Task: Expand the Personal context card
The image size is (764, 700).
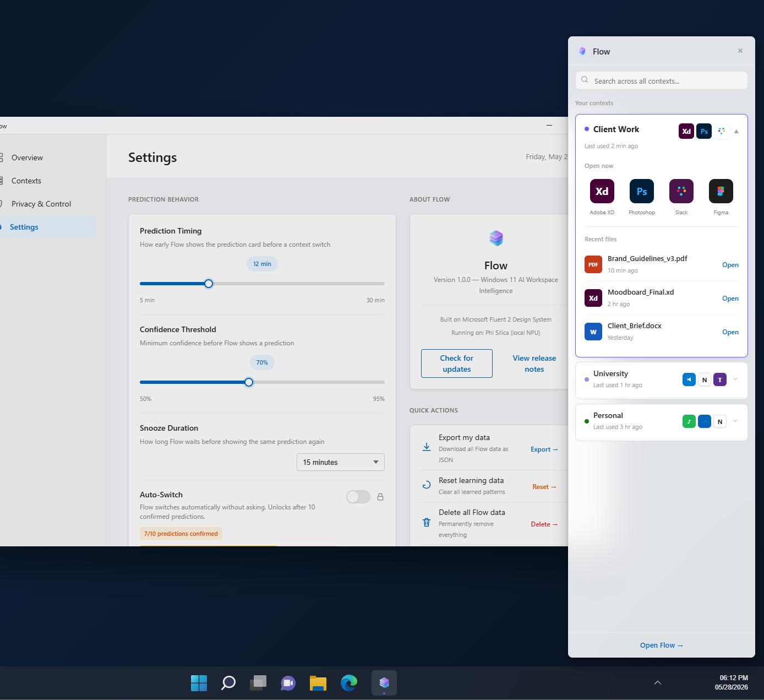Action: [735, 421]
